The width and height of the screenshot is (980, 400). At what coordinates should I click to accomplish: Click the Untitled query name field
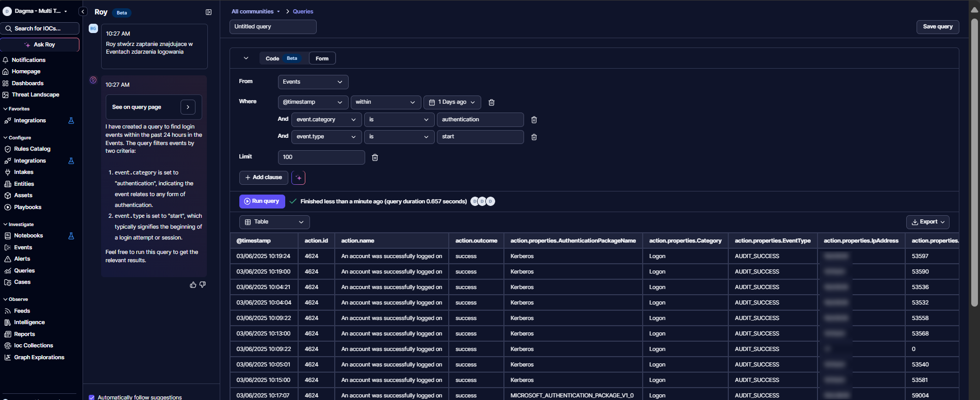[272, 27]
